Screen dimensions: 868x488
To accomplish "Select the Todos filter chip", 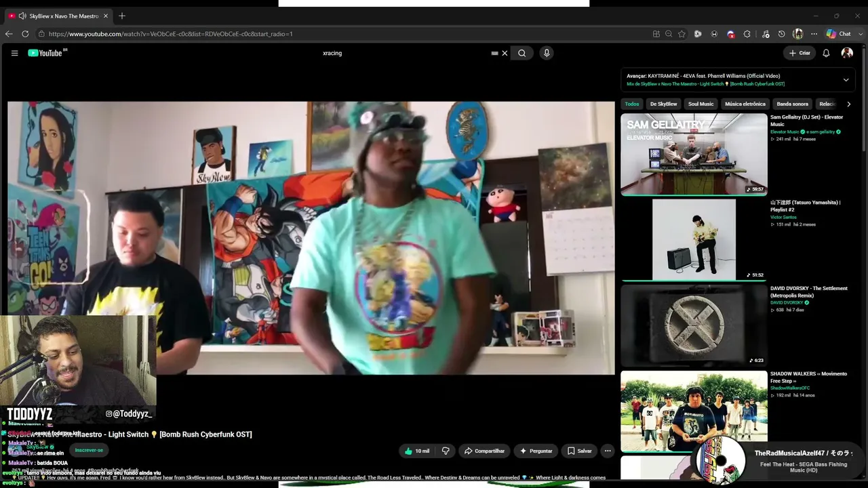I will coord(632,104).
